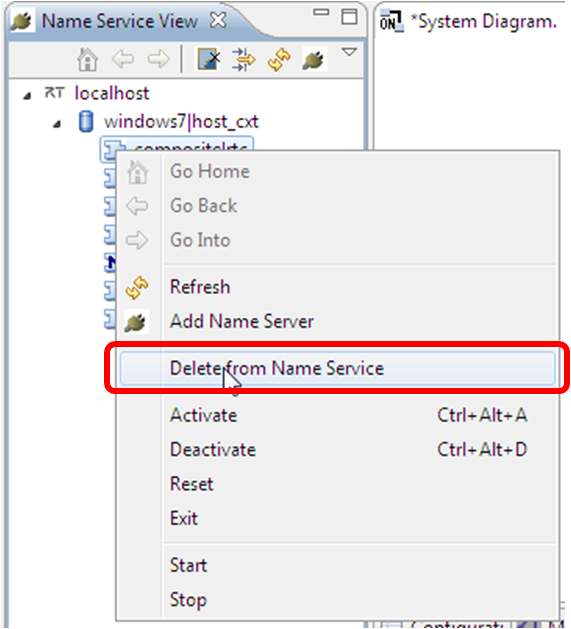Click the System Diagram ON icon
Viewport: 571px width, 629px height.
coord(391,20)
